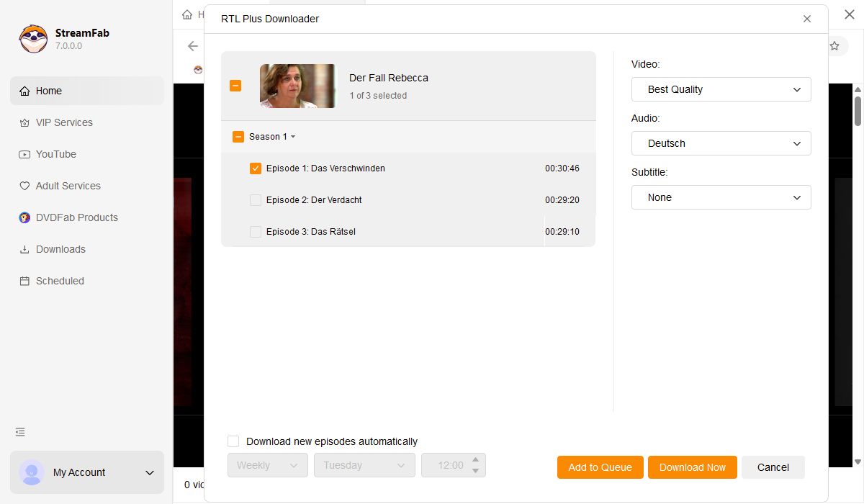Click the Add to Queue button

click(x=600, y=467)
